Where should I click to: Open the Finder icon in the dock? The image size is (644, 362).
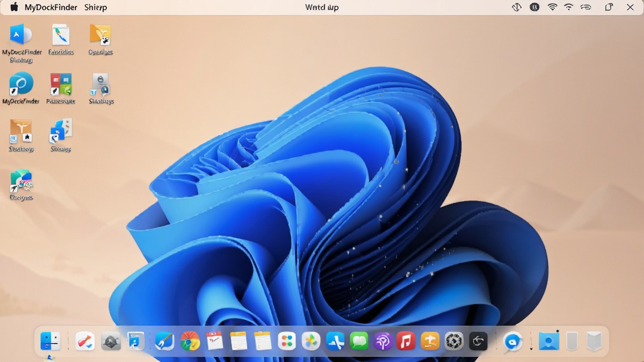(x=50, y=341)
